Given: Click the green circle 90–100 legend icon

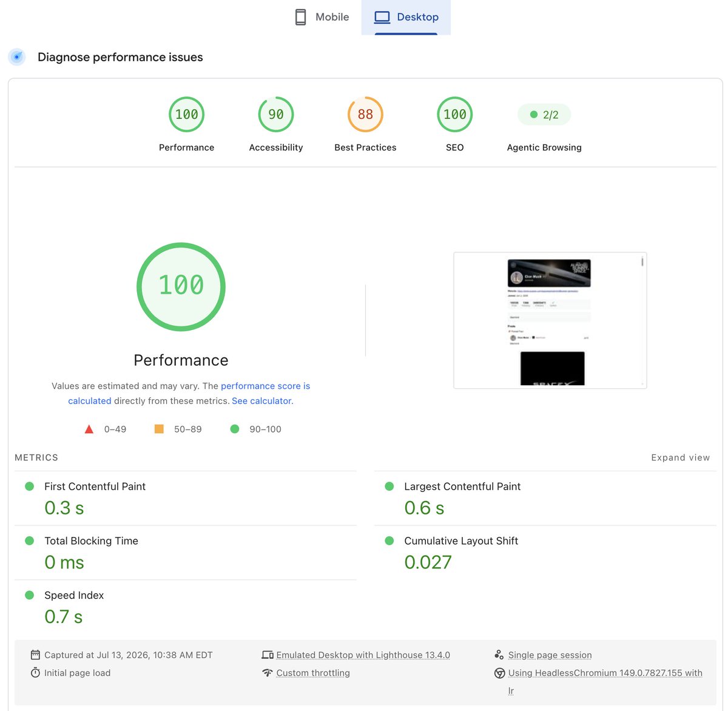Looking at the screenshot, I should coord(235,429).
